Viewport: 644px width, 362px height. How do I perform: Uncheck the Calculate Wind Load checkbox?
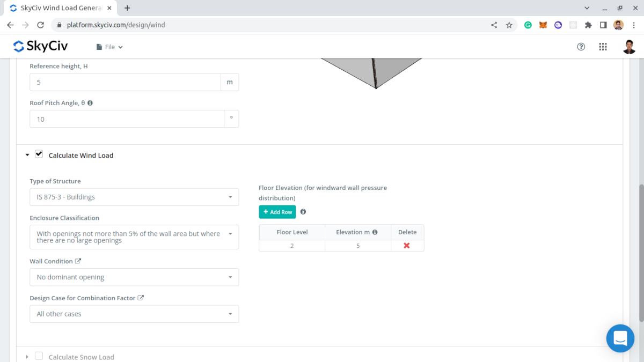(x=39, y=154)
